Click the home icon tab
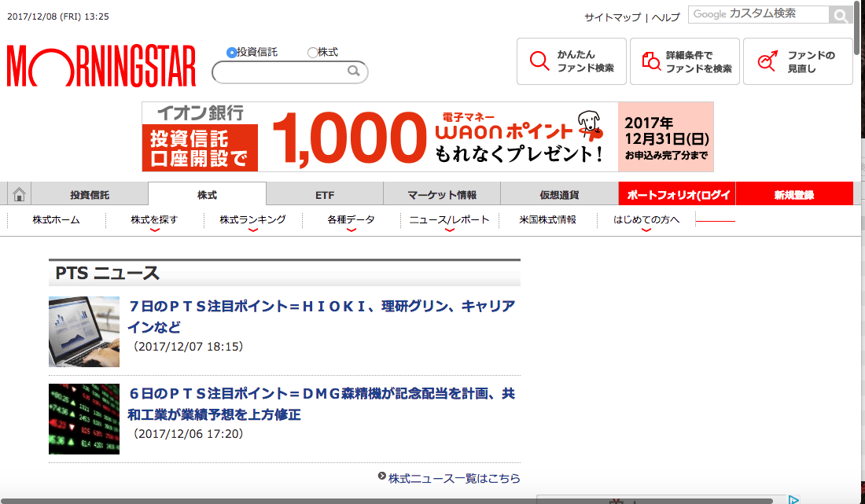865x504 pixels. [19, 194]
